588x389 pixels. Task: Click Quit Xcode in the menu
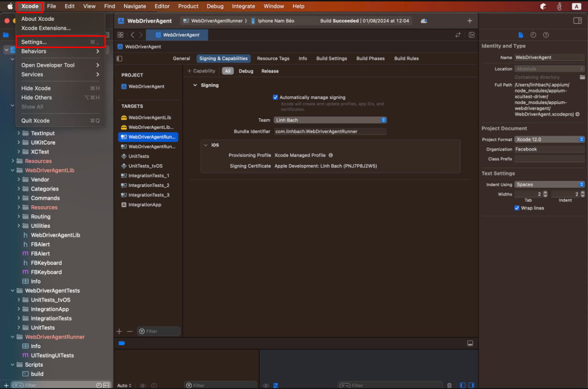pyautogui.click(x=35, y=121)
